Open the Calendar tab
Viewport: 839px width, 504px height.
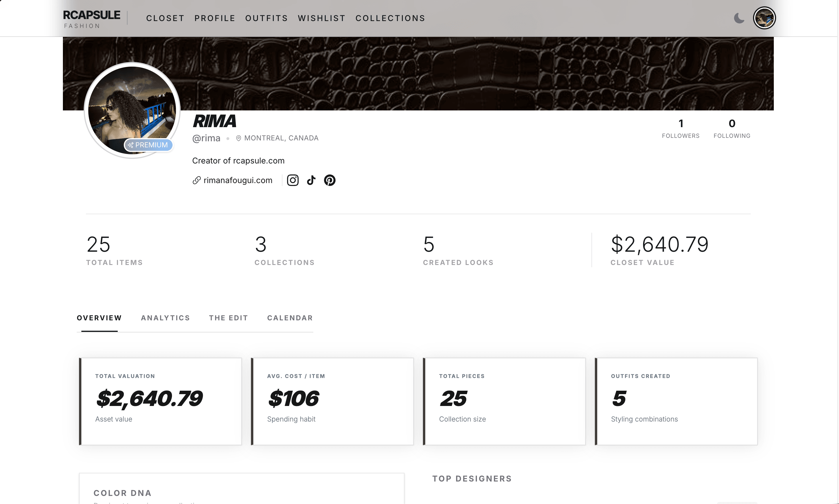point(290,318)
